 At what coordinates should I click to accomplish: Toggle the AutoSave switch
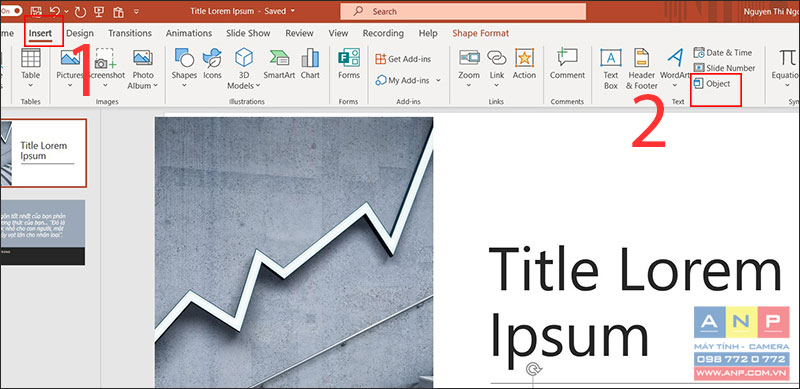pyautogui.click(x=10, y=10)
